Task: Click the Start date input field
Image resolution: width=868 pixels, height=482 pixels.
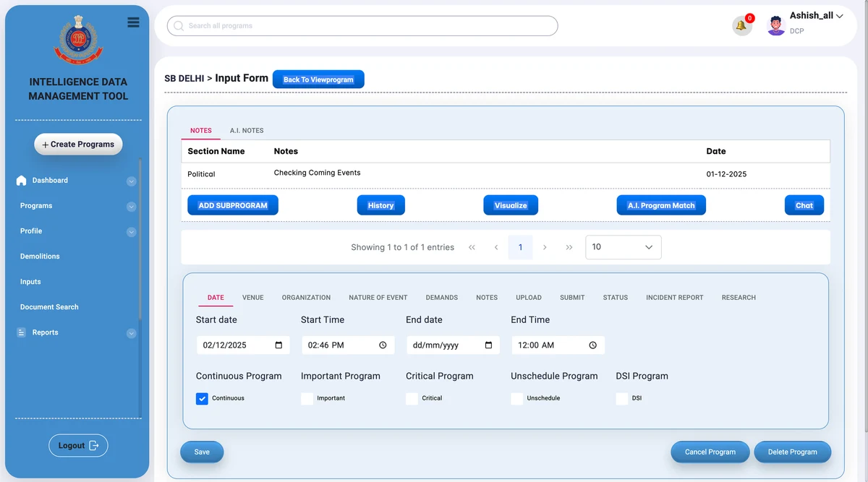Action: click(243, 345)
